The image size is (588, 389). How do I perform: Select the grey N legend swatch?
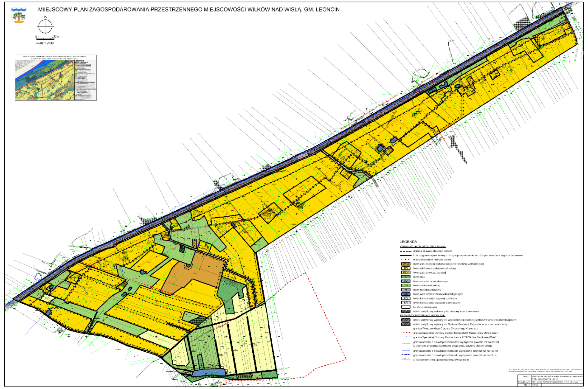405,290
